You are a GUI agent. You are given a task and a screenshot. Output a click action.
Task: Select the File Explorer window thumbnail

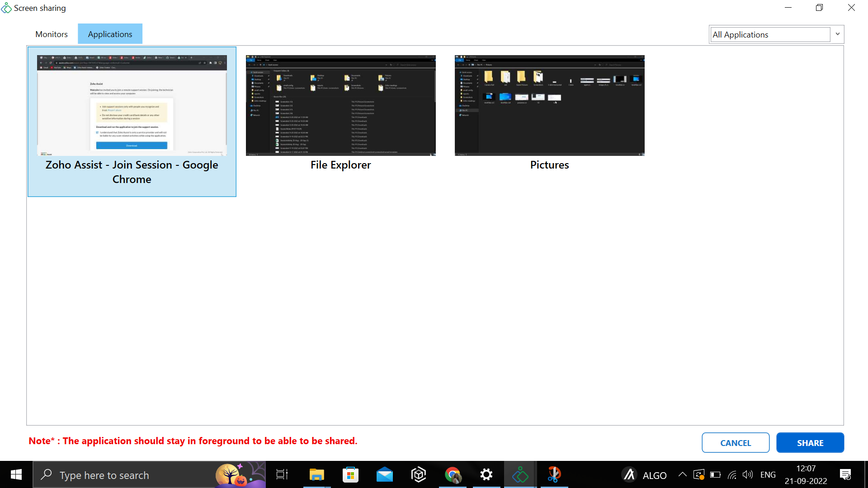(340, 106)
